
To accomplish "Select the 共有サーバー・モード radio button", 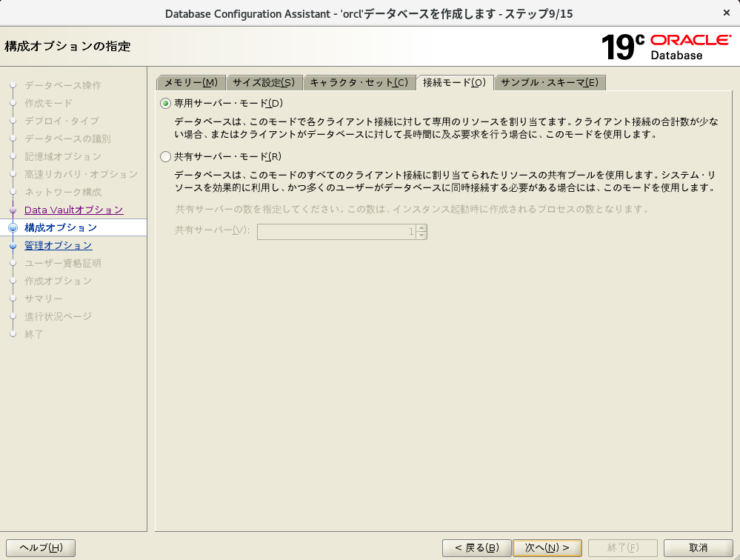I will click(165, 156).
